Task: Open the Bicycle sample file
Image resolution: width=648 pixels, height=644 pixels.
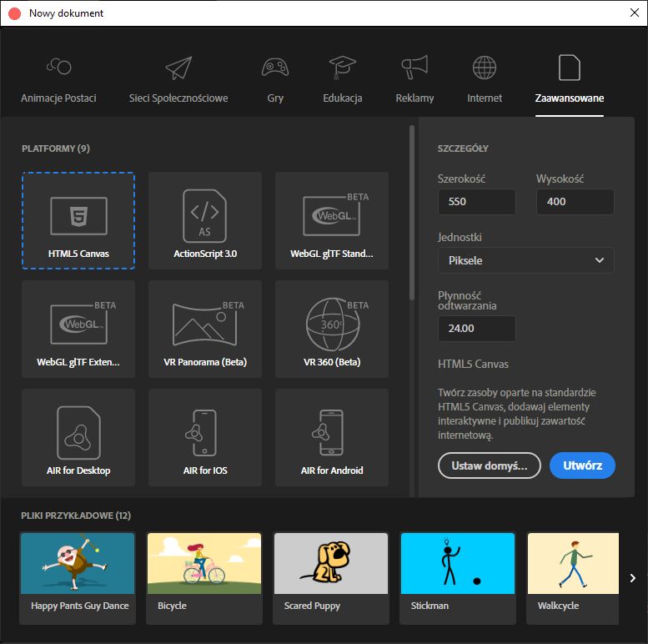Action: (x=204, y=578)
